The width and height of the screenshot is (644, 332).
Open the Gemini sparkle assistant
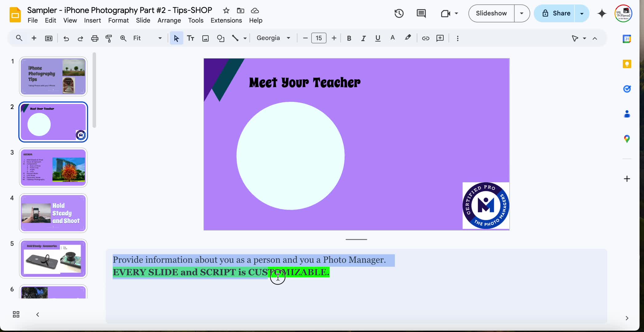(x=602, y=13)
